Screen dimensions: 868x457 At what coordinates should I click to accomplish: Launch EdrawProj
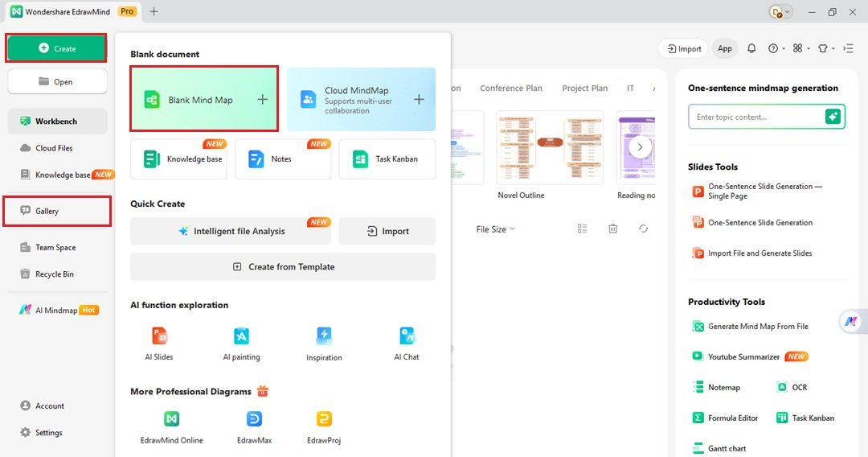pyautogui.click(x=324, y=427)
